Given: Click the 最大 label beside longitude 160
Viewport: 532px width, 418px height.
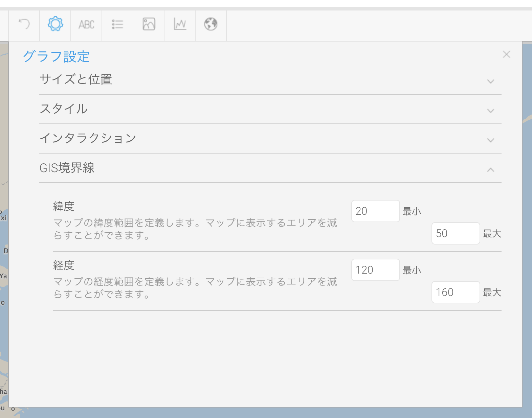Looking at the screenshot, I should tap(492, 293).
